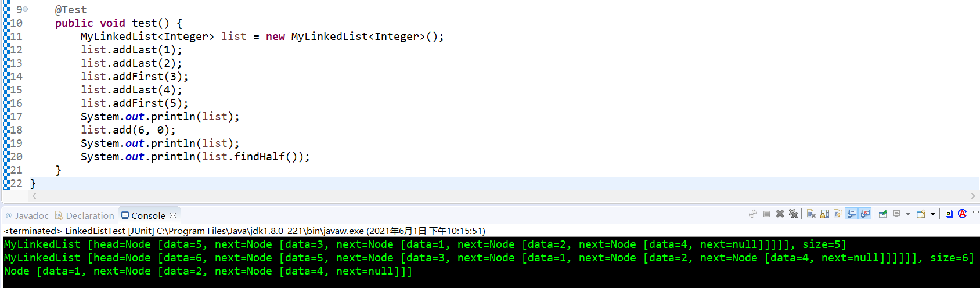Image resolution: width=980 pixels, height=288 pixels.
Task: Toggle show console on standard output change
Action: point(852,214)
